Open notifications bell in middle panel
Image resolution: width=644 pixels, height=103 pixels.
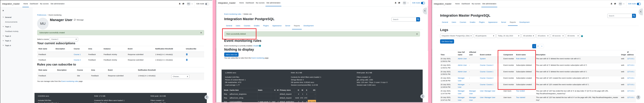pos(396,3)
